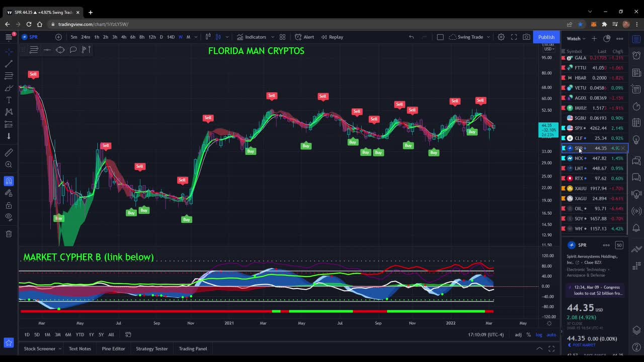644x362 pixels.
Task: Open the USD currency dropdown on price axis
Action: pyautogui.click(x=548, y=49)
